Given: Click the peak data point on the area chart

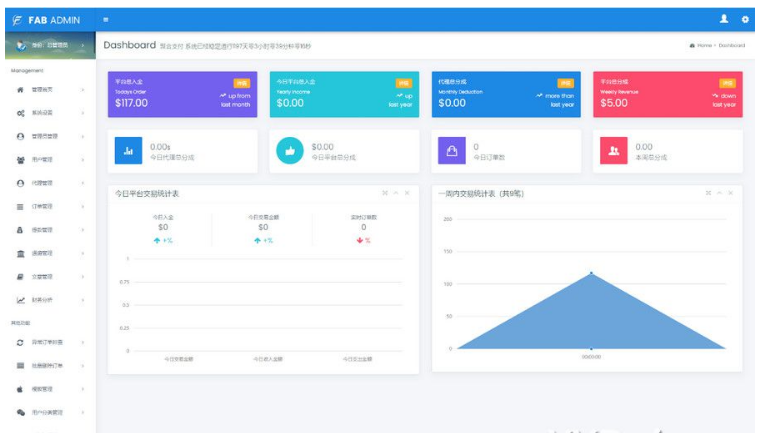Looking at the screenshot, I should pyautogui.click(x=591, y=272).
